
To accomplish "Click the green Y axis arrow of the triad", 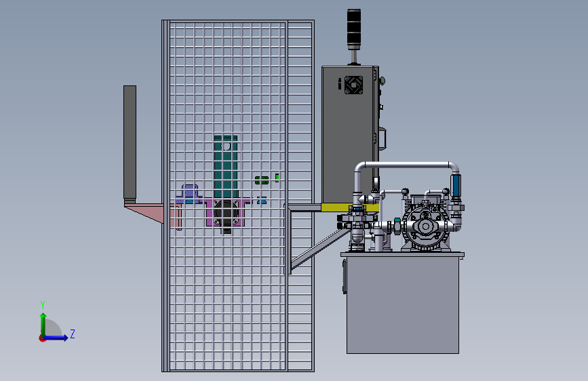I will click(43, 324).
